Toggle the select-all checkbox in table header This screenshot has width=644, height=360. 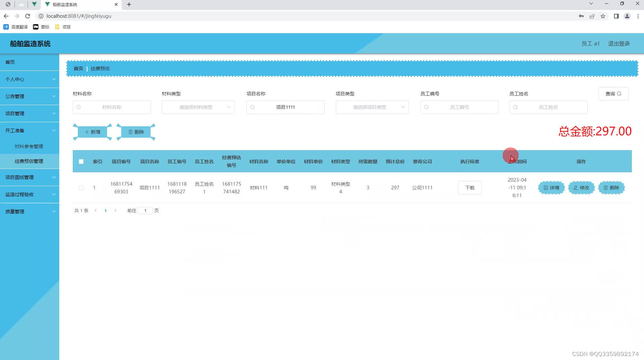[x=81, y=162]
